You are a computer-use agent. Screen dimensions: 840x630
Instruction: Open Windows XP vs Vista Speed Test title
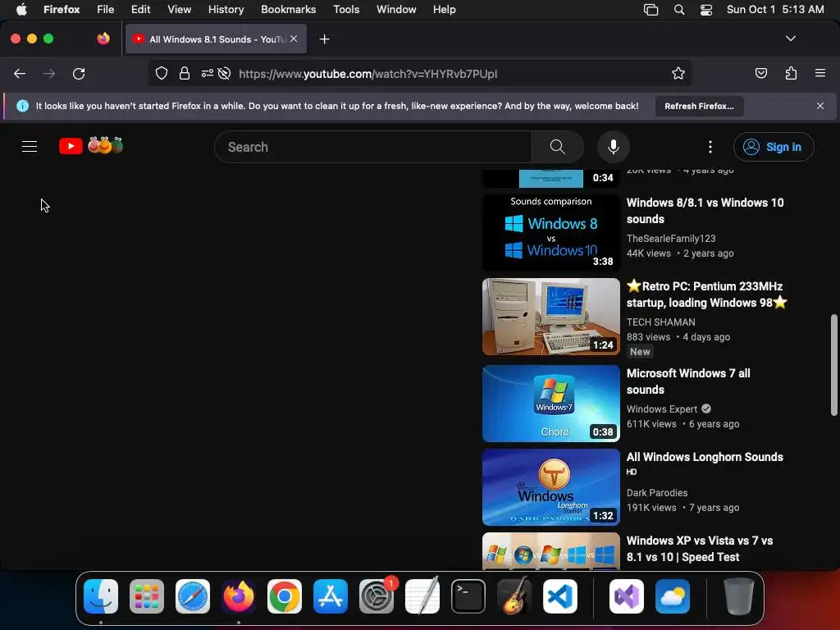click(700, 549)
